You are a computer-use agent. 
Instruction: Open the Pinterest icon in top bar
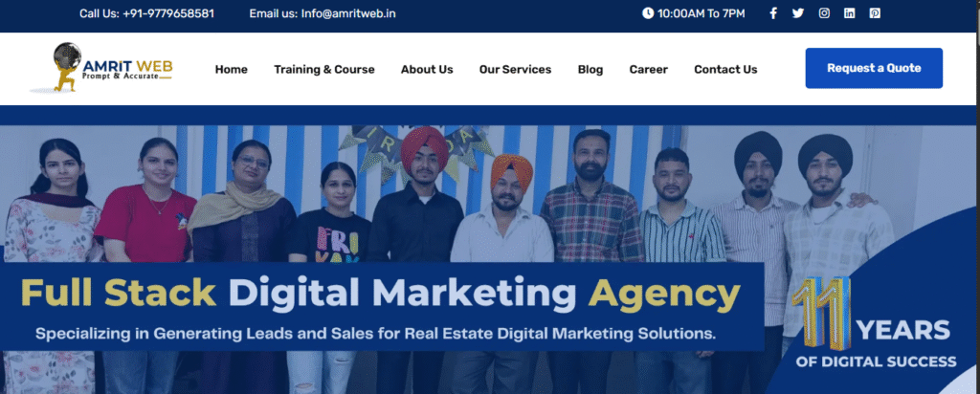tap(875, 13)
